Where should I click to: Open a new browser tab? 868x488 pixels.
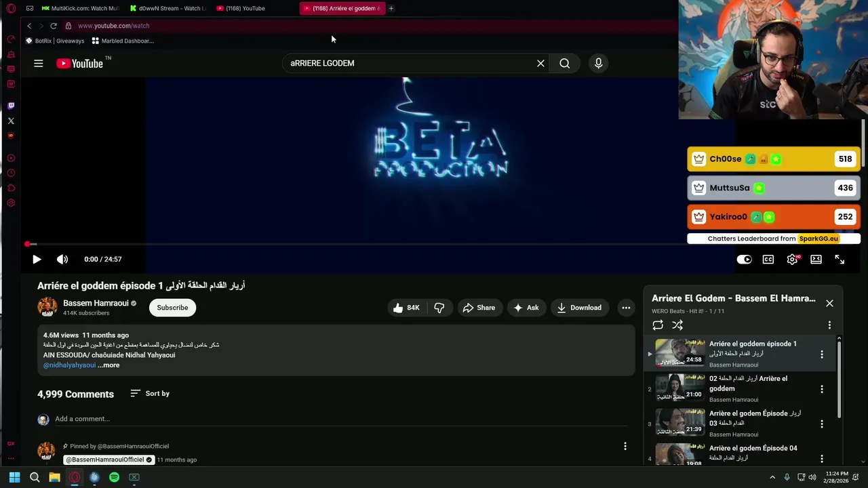click(x=391, y=8)
